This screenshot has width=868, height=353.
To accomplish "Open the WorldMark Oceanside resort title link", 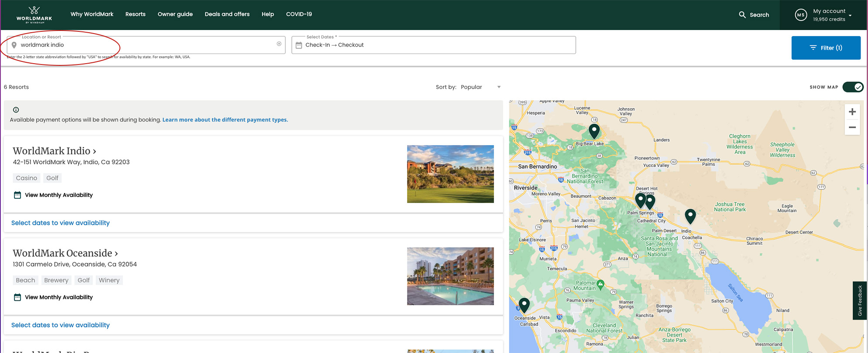I will [x=65, y=253].
